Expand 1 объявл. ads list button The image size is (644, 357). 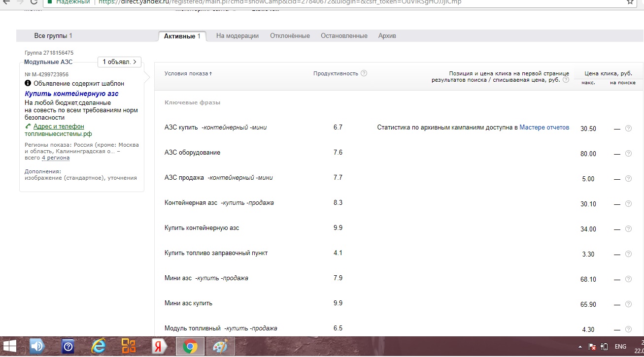pyautogui.click(x=119, y=62)
